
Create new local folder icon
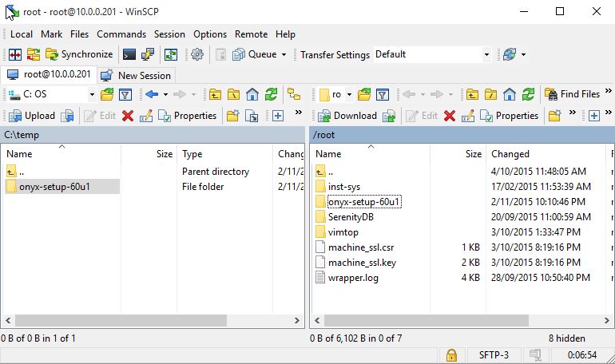coord(232,116)
